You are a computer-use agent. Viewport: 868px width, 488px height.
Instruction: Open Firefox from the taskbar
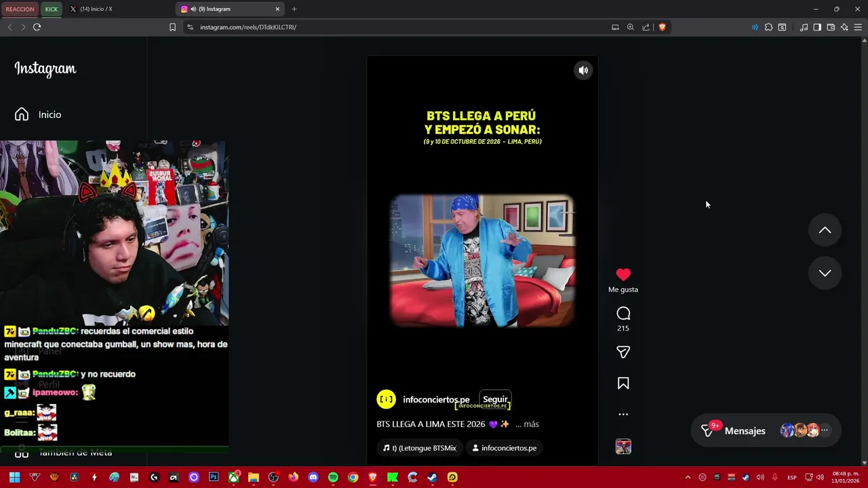coord(293,477)
